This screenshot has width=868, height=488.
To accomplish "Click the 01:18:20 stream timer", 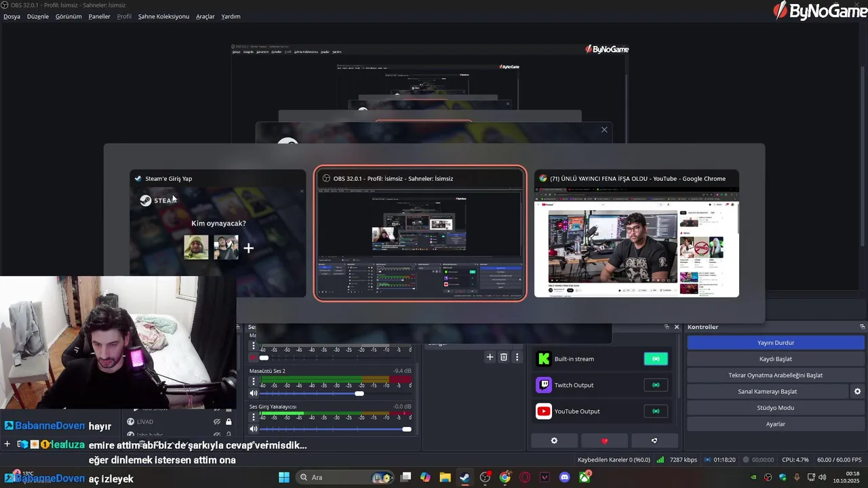I will (x=724, y=460).
